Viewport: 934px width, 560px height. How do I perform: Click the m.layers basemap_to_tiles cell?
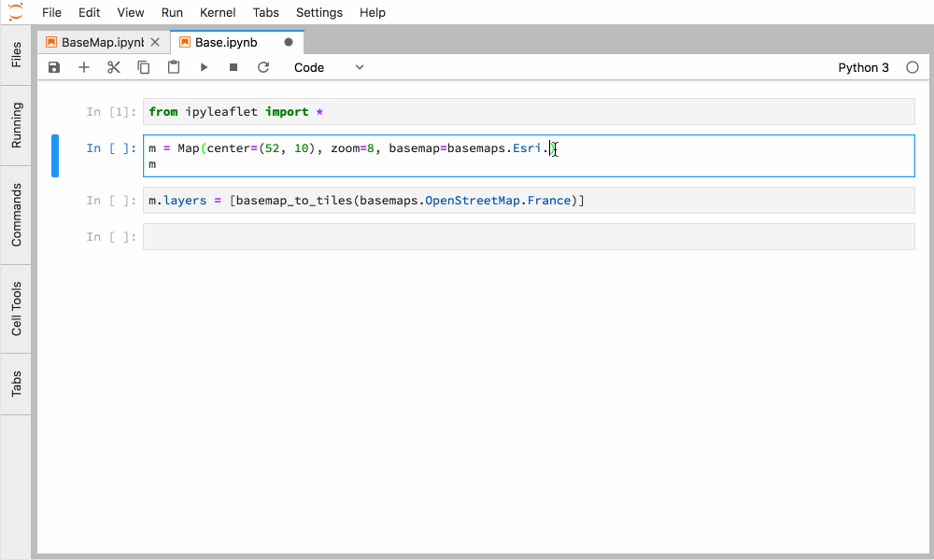(529, 201)
